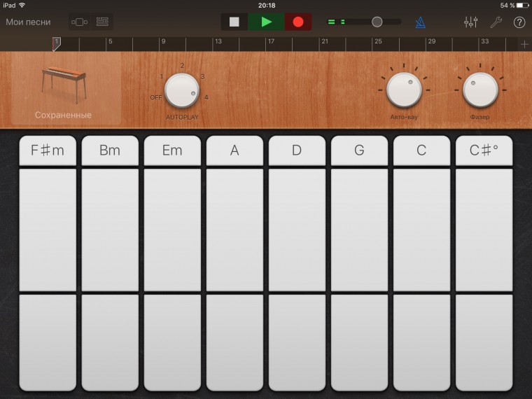
Task: Tap the F#m chord button
Action: 48,150
